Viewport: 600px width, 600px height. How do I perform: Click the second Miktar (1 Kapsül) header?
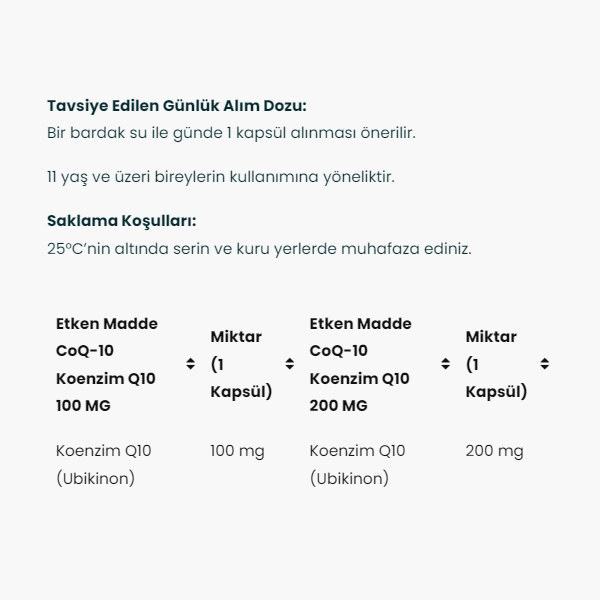pyautogui.click(x=496, y=364)
